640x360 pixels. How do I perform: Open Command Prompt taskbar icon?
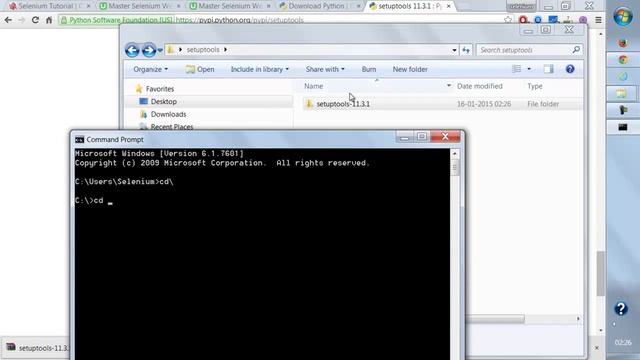pyautogui.click(x=623, y=127)
